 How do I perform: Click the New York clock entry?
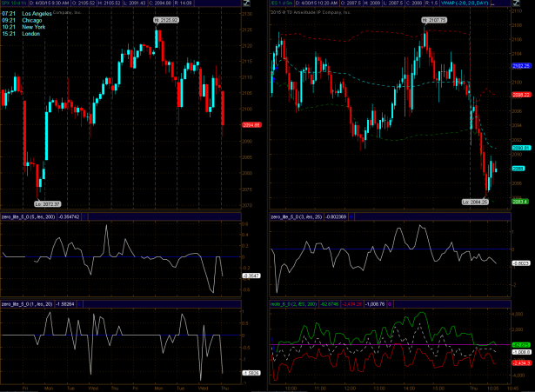pos(23,27)
